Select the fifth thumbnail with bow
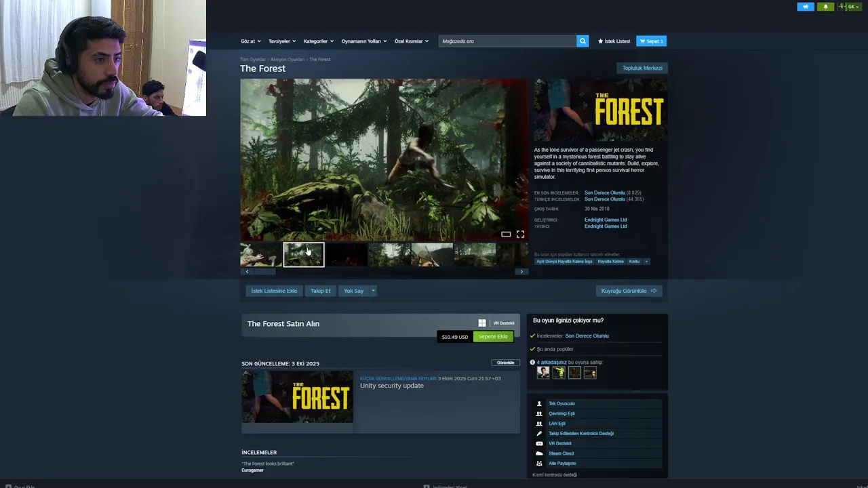 432,255
